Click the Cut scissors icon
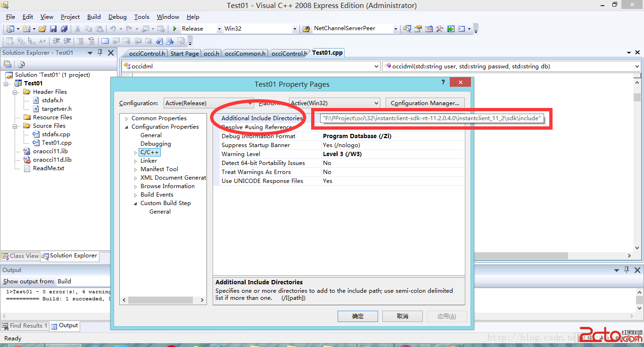Viewport: 644px width, 347px height. 78,29
